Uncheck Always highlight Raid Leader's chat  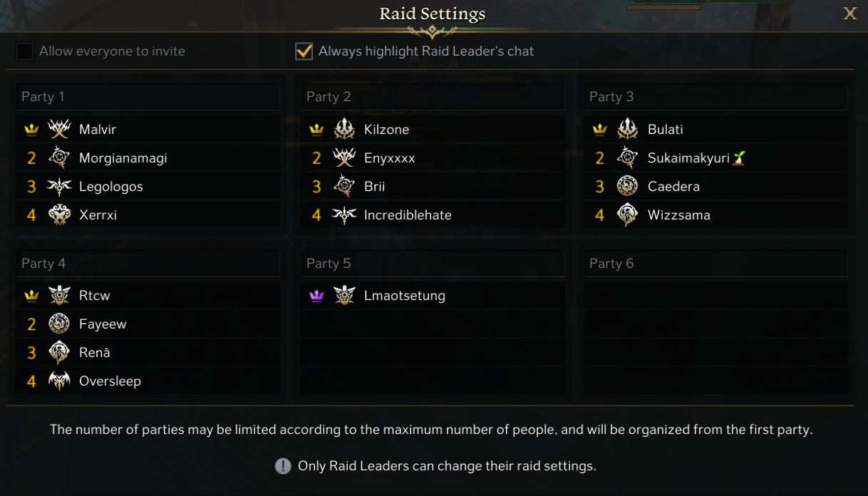click(304, 51)
